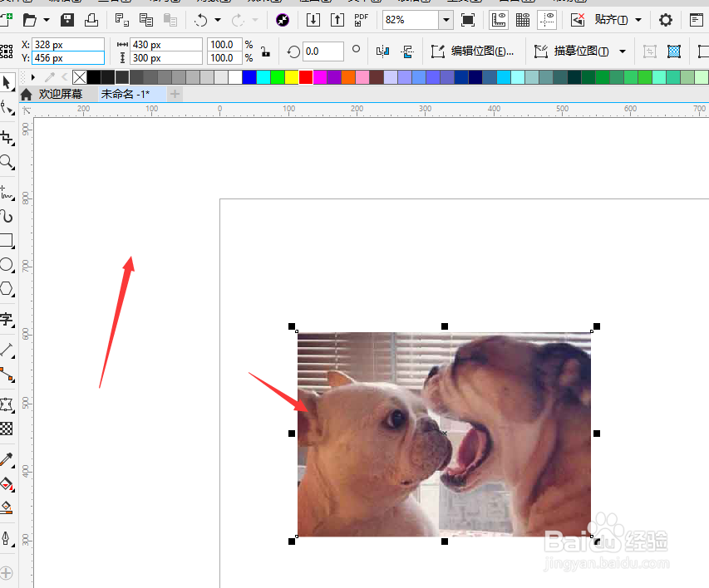Open a file with the folder icon
The height and width of the screenshot is (588, 709).
(29, 20)
